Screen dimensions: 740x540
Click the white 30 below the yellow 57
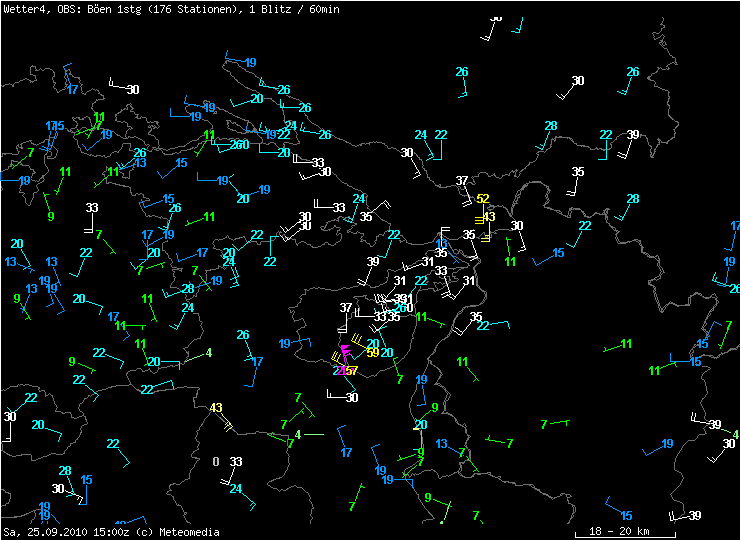pyautogui.click(x=351, y=398)
